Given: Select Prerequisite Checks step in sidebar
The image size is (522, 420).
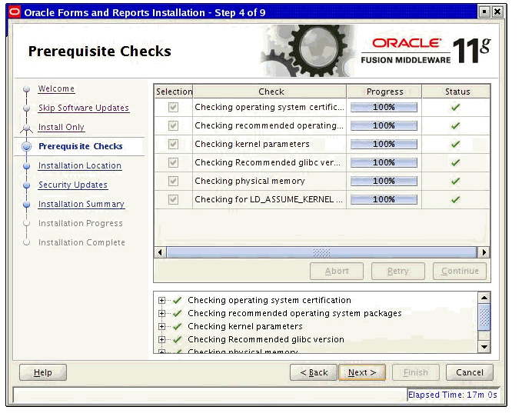Looking at the screenshot, I should [x=81, y=147].
